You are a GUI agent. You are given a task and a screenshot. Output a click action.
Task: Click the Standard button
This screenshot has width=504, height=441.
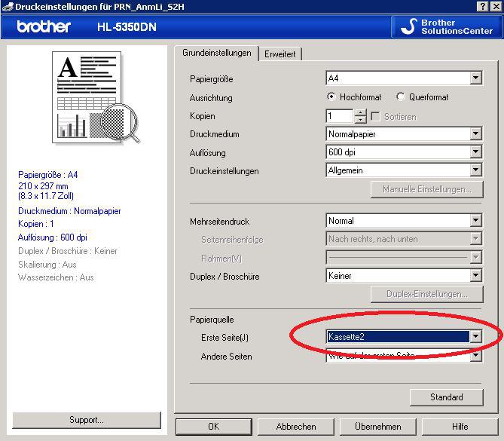(447, 397)
